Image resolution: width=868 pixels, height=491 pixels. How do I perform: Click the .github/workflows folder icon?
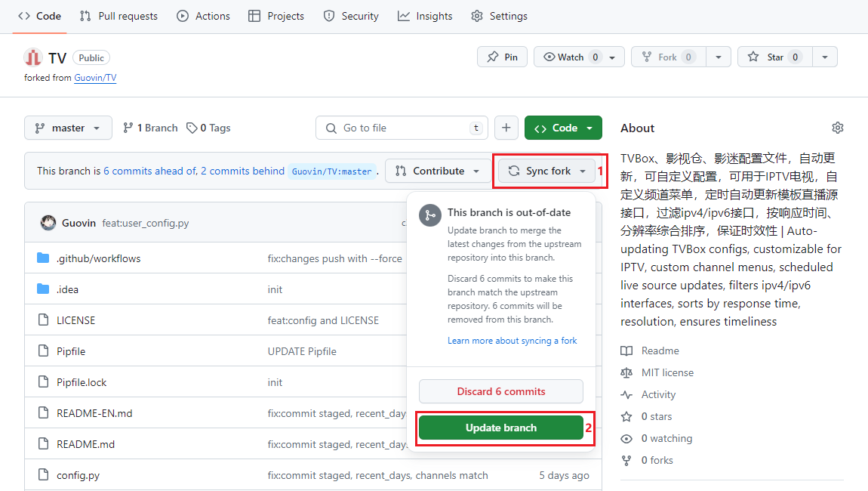[43, 258]
